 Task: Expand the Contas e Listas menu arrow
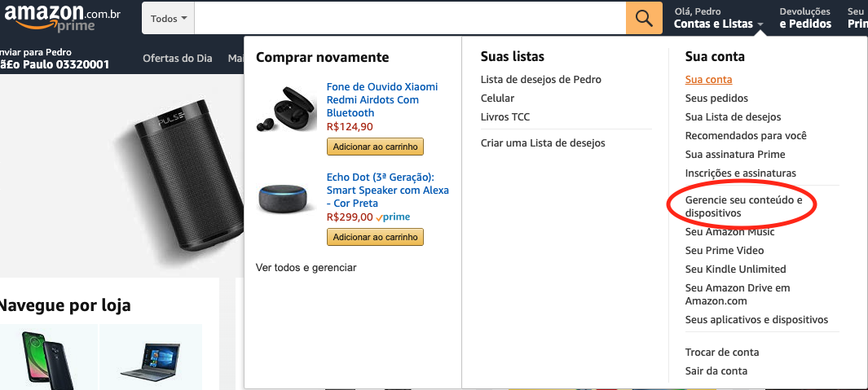point(761,24)
